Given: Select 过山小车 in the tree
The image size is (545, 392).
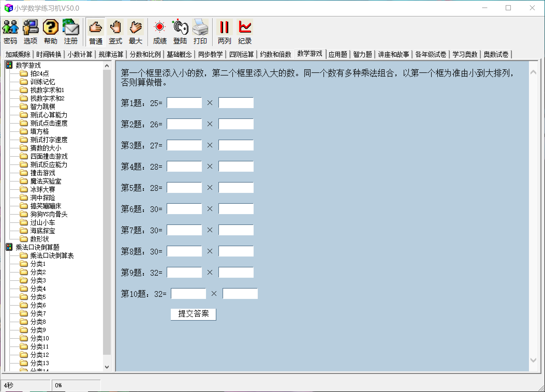Looking at the screenshot, I should coord(43,223).
